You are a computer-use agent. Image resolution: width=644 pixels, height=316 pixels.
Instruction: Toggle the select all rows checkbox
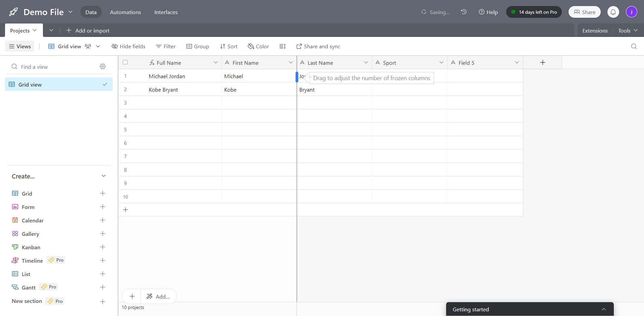(x=125, y=62)
